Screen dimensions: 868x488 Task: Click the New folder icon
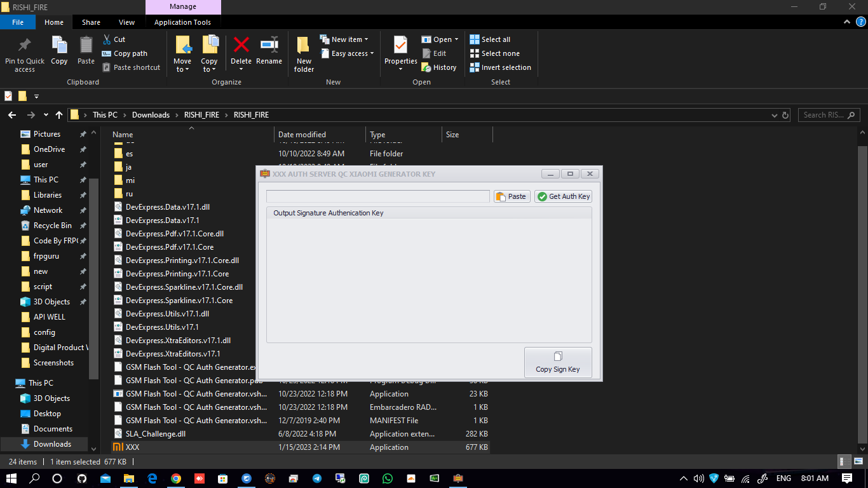coord(304,45)
